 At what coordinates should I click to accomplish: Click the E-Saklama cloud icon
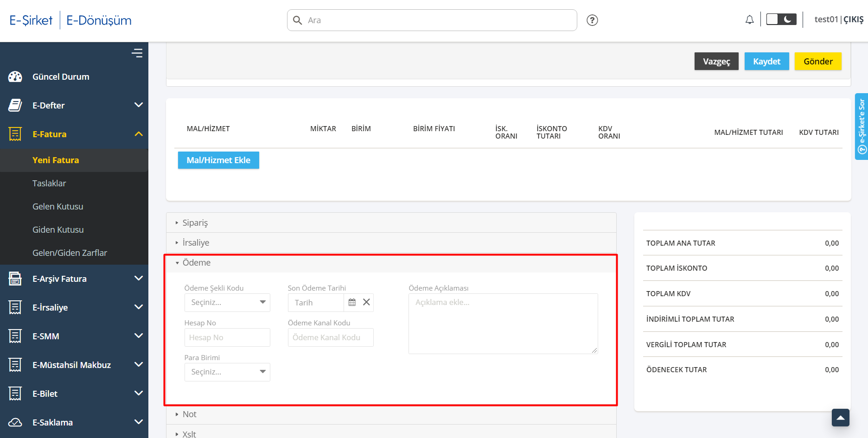point(15,423)
